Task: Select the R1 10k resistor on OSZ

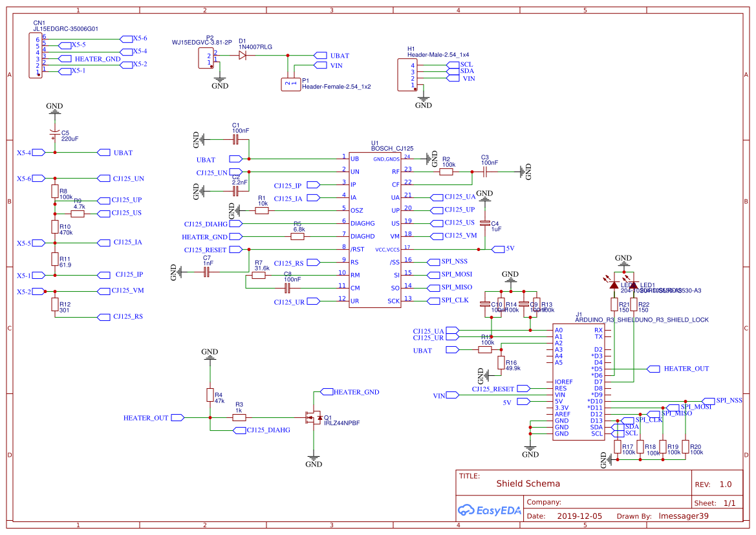Action: [262, 210]
